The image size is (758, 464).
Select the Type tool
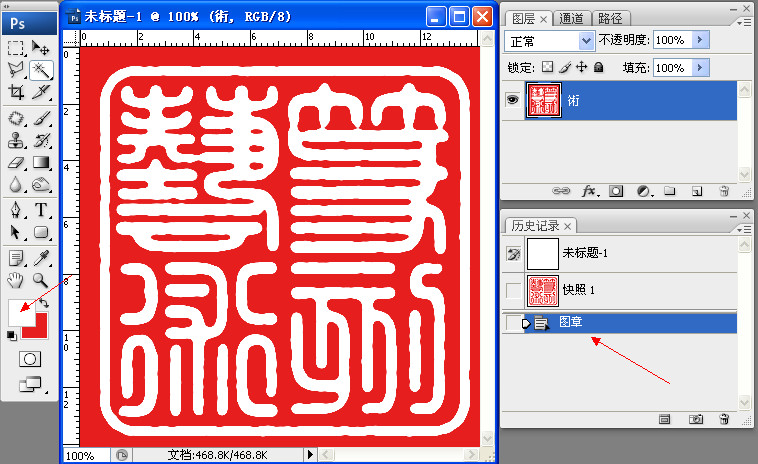coord(41,210)
